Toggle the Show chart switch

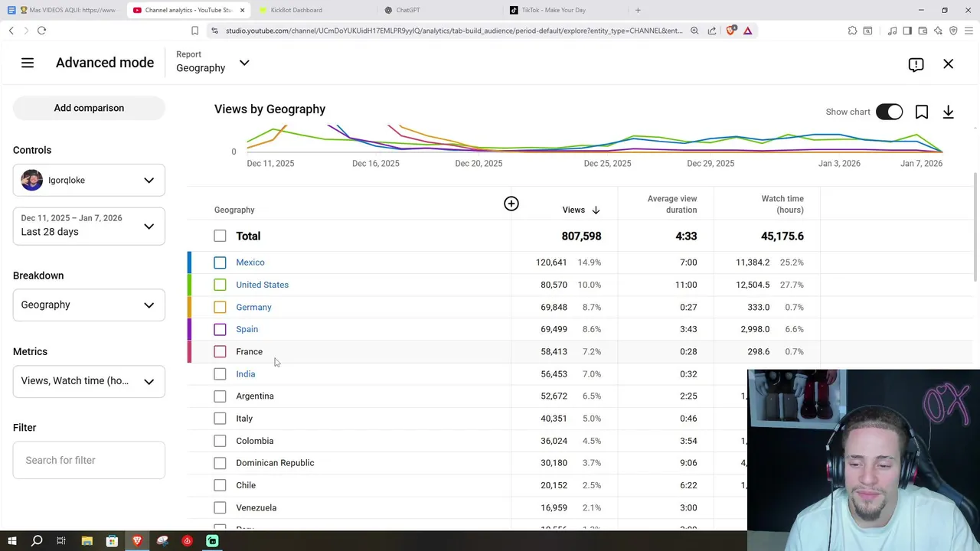[x=890, y=112]
